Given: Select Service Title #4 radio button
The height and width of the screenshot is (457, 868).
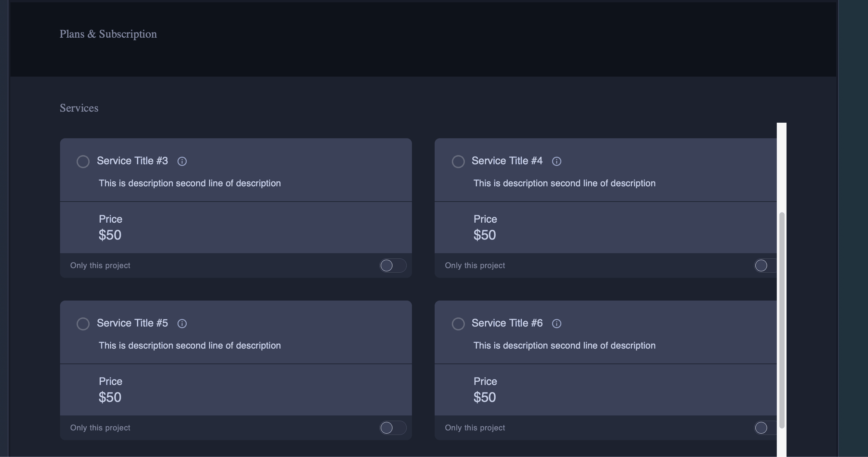Looking at the screenshot, I should click(458, 161).
